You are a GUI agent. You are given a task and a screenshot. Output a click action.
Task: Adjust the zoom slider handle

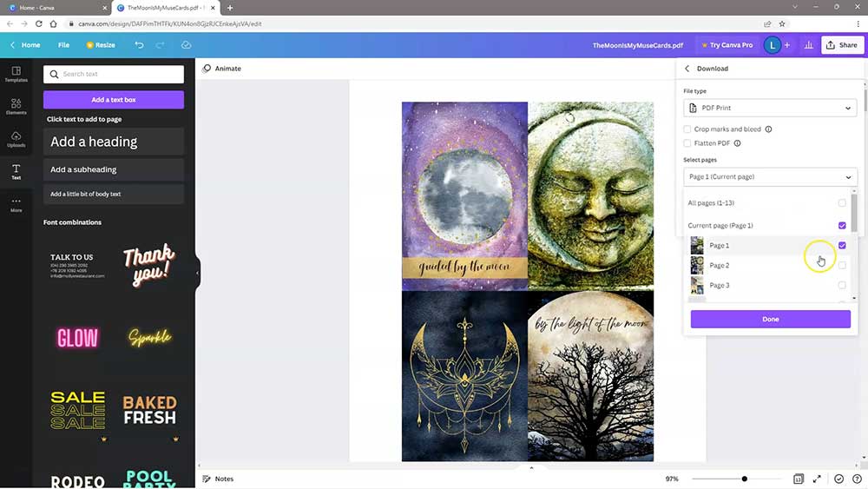point(744,479)
